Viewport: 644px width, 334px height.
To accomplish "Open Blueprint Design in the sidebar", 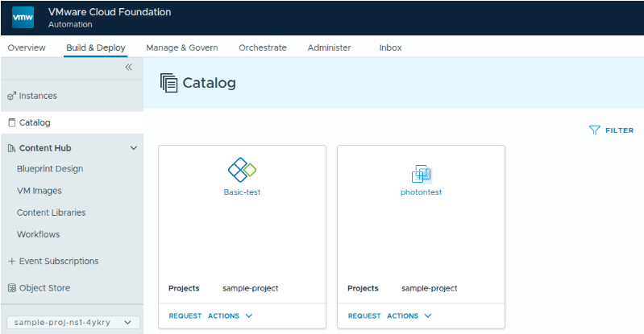I will (50, 169).
